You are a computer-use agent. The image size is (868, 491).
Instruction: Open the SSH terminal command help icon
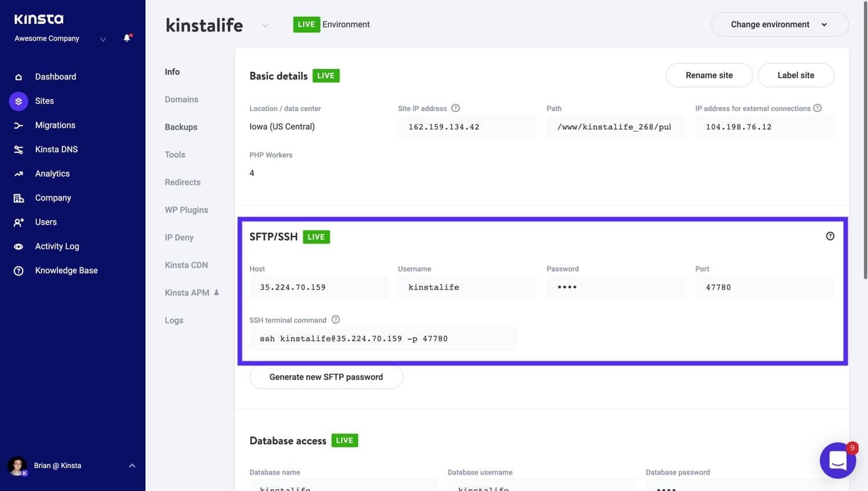[x=335, y=320]
